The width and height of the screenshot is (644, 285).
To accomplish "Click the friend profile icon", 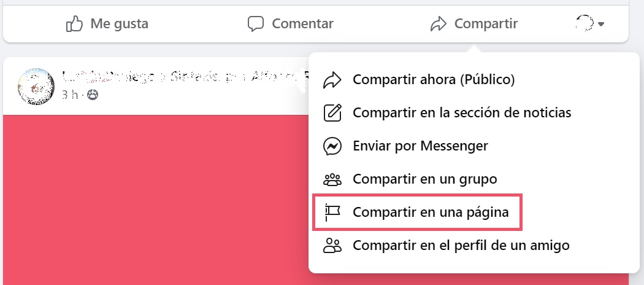I will (332, 246).
